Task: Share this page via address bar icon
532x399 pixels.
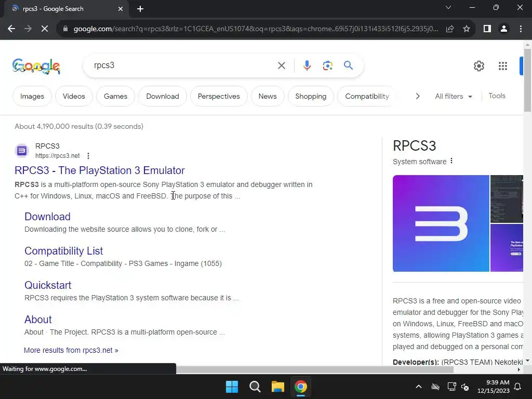Action: tap(450, 29)
